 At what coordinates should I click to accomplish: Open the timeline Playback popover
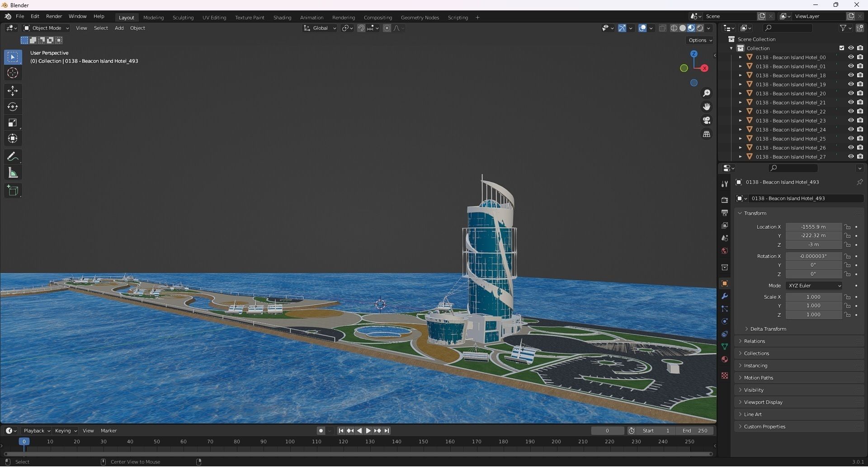[37, 431]
